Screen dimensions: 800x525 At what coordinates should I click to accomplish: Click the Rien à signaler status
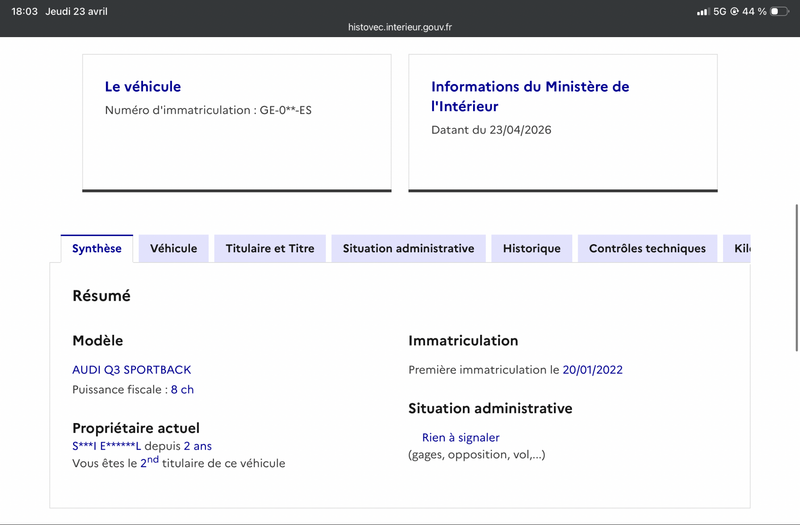click(x=460, y=437)
